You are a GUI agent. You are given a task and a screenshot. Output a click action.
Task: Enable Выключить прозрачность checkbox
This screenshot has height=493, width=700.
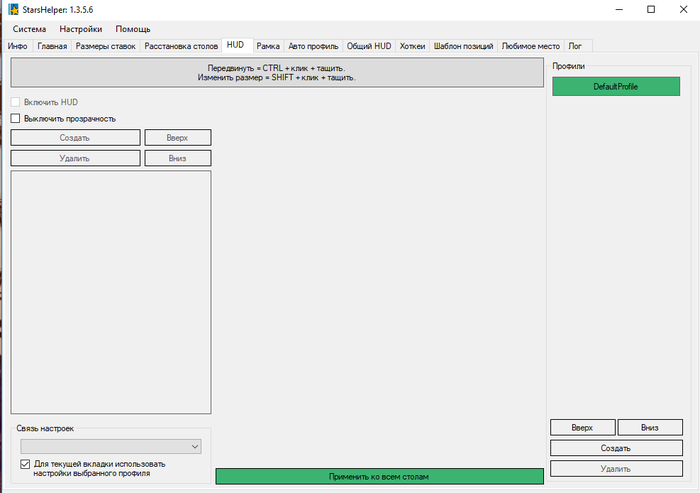tap(15, 118)
